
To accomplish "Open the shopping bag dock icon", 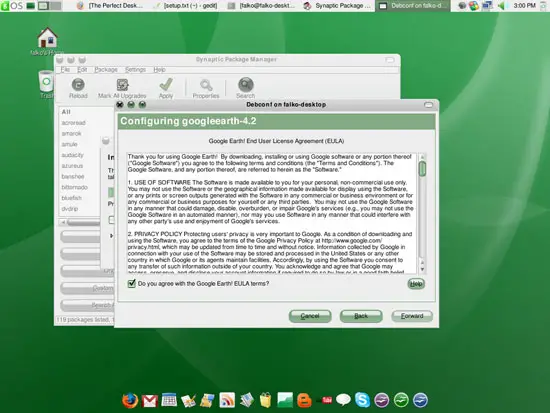I will tap(266, 400).
